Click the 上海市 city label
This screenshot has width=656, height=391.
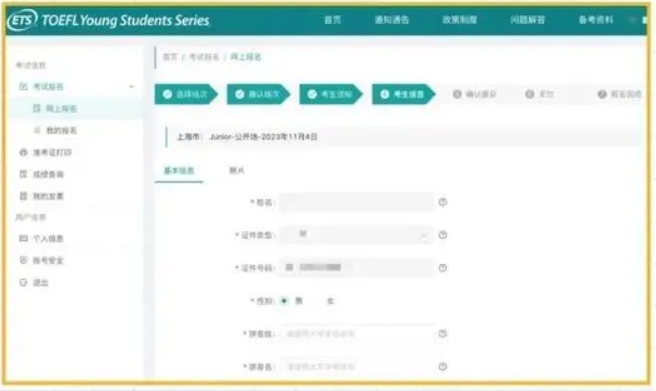pos(189,137)
